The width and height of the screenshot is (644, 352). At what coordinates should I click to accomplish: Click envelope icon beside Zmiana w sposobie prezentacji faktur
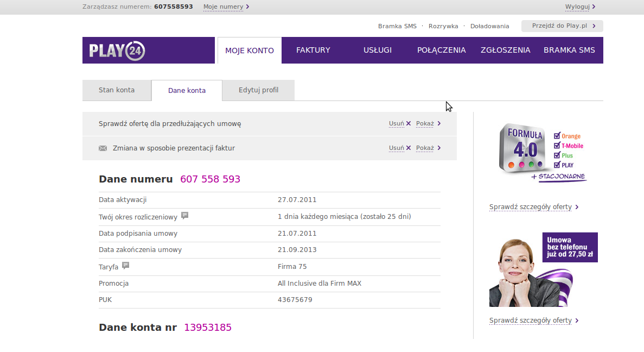click(x=103, y=148)
